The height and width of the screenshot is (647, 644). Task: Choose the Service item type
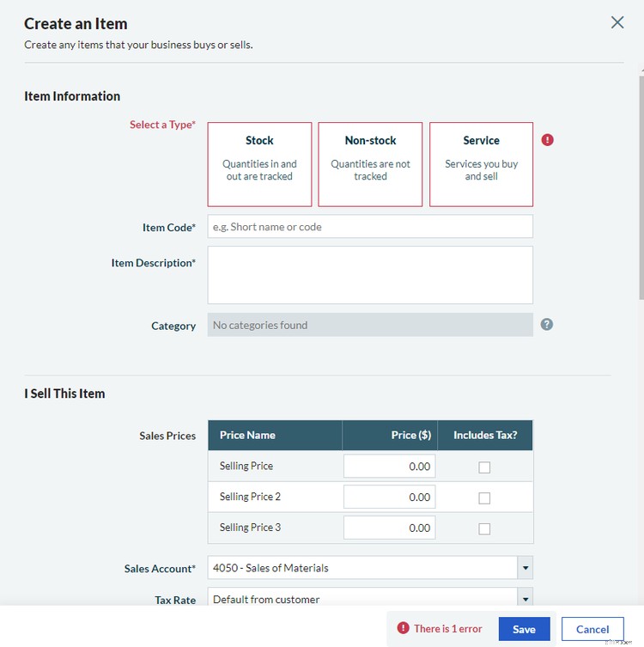click(481, 164)
